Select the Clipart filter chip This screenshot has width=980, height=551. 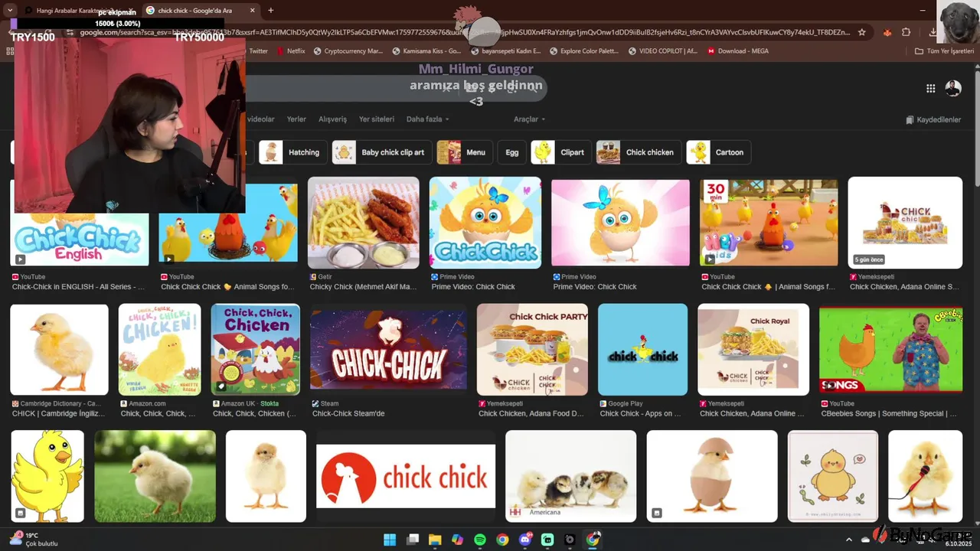click(x=560, y=152)
